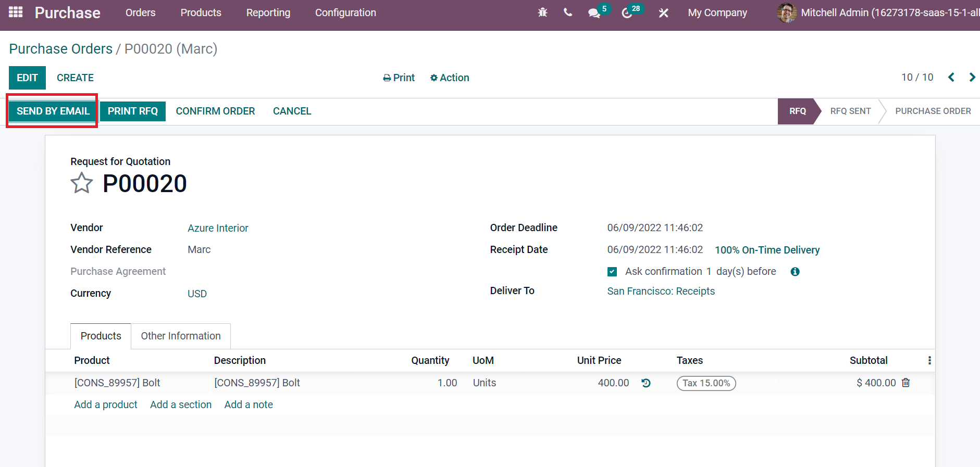Switch to Other Information tab
The image size is (980, 467).
(x=181, y=336)
